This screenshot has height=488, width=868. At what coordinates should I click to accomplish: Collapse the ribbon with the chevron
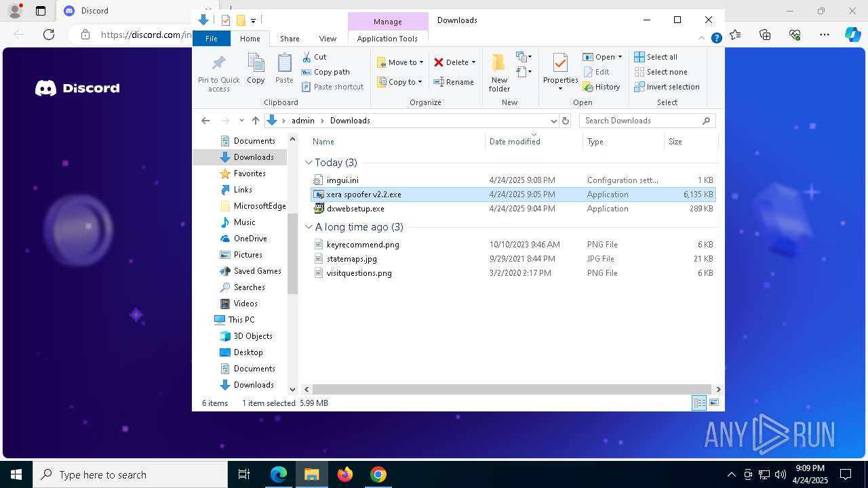(x=702, y=39)
